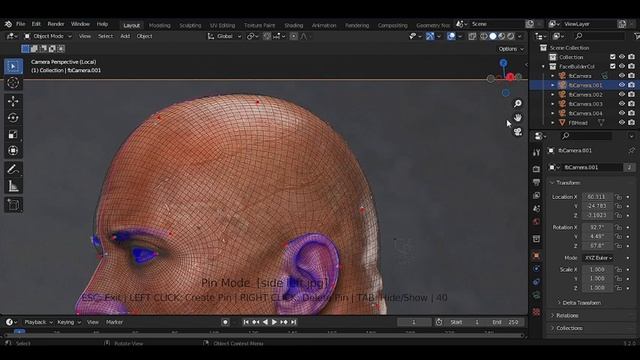Open the Keying popover in timeline
Image resolution: width=640 pixels, height=360 pixels.
pyautogui.click(x=69, y=322)
